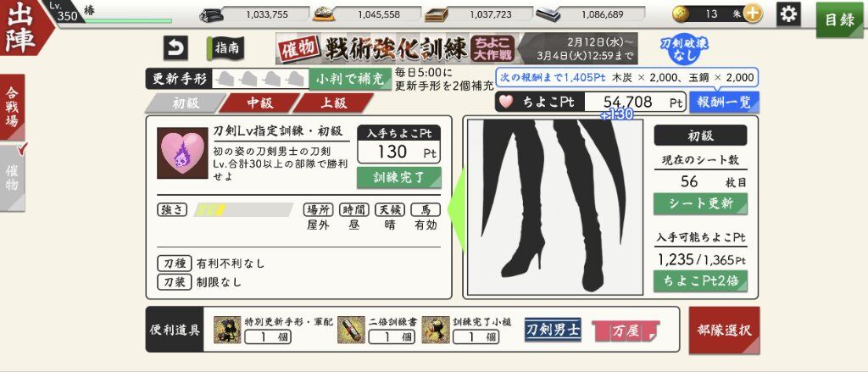The image size is (868, 372).
Task: Open the 指南 guide scroll icon
Action: [x=225, y=48]
